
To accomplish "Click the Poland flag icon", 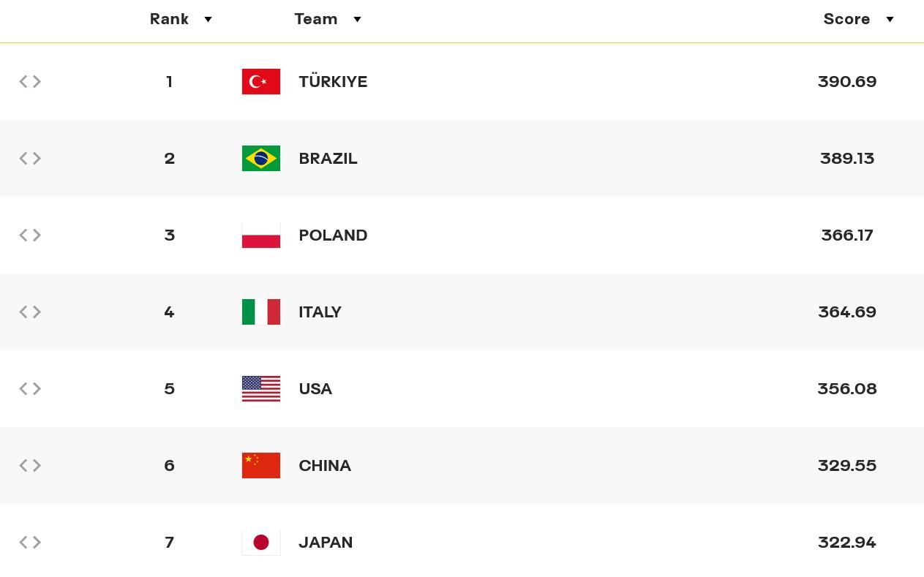I will tap(261, 235).
